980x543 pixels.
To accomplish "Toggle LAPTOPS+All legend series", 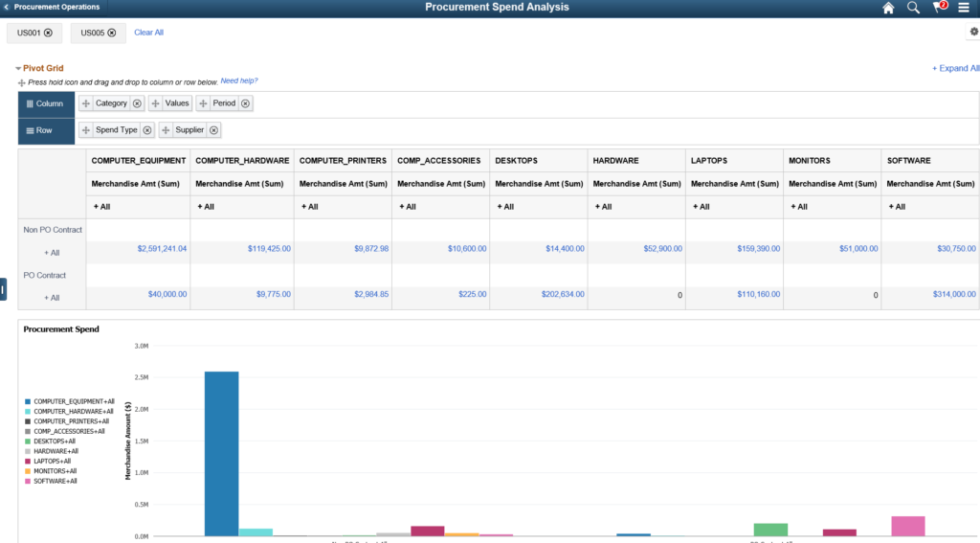I will click(48, 461).
